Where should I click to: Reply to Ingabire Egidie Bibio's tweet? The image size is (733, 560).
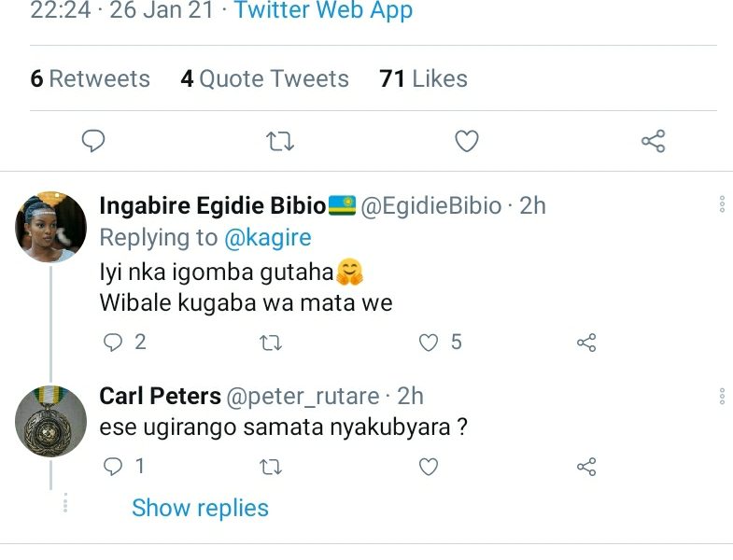[114, 343]
